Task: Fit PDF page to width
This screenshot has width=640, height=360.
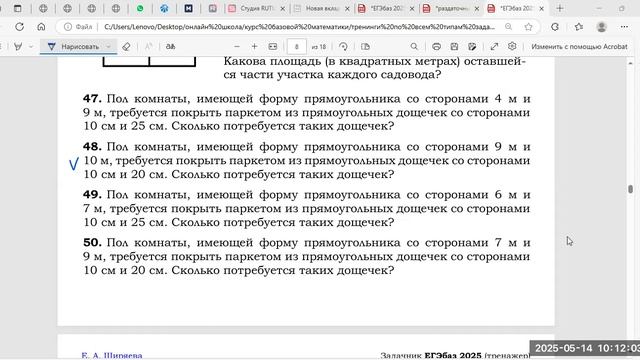Action: tap(273, 47)
